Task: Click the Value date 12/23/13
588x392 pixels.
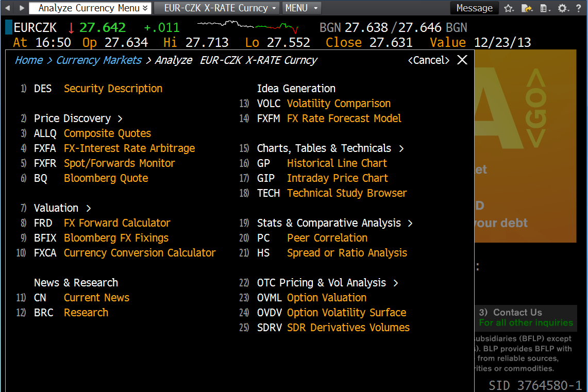Action: [502, 42]
